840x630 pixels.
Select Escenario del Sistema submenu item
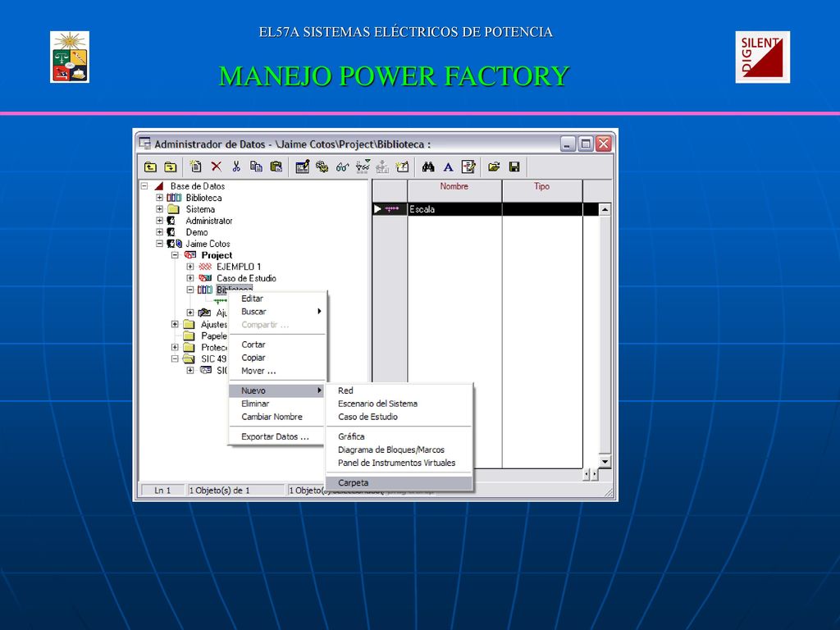(x=399, y=404)
